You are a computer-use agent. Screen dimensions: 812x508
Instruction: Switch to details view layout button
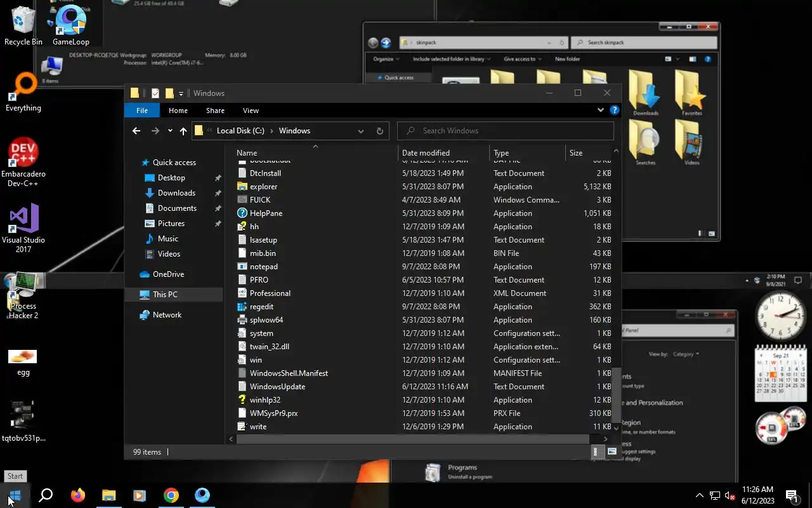(x=596, y=451)
